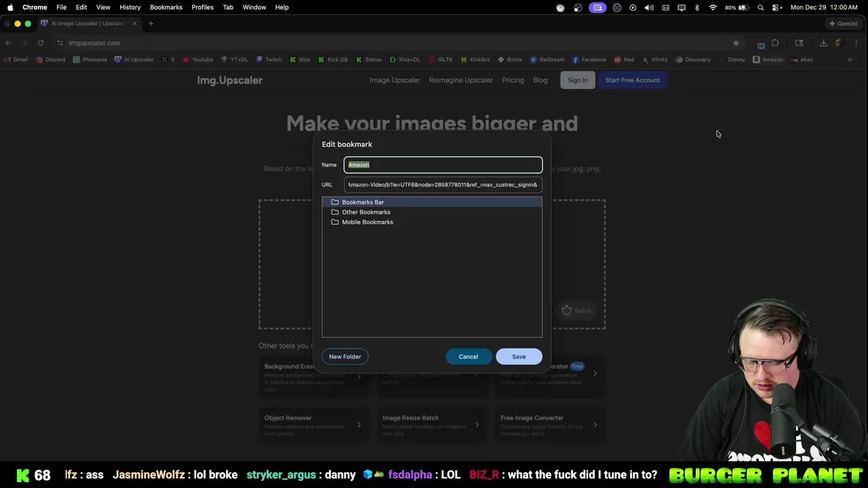The height and width of the screenshot is (488, 868).
Task: Open the Twitch bookmark
Action: [269, 60]
